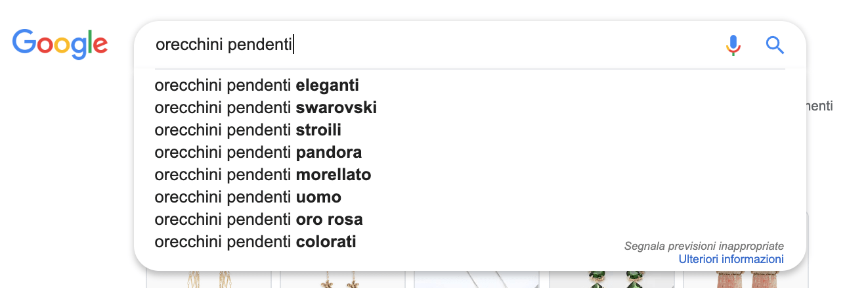Open the gold chain earrings thumbnail
This screenshot has width=868, height=288.
click(208, 279)
